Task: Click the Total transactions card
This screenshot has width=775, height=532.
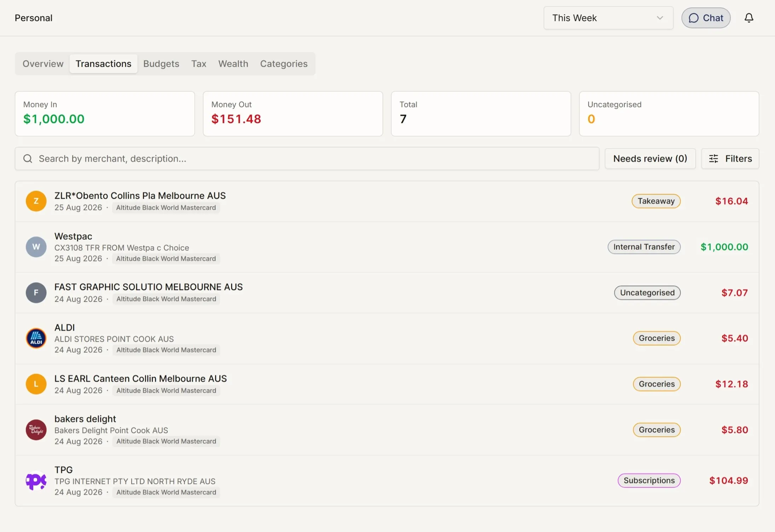Action: 481,114
